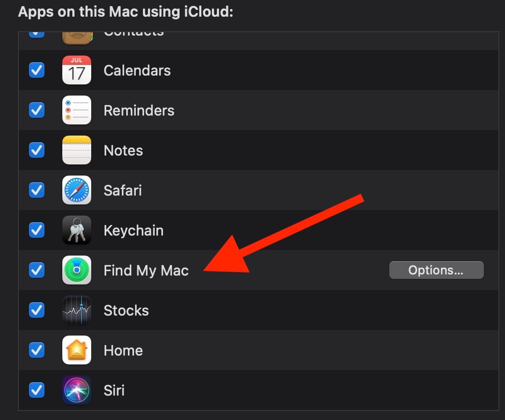The width and height of the screenshot is (505, 420).
Task: Disable the Stocks checkbox
Action: tap(37, 310)
